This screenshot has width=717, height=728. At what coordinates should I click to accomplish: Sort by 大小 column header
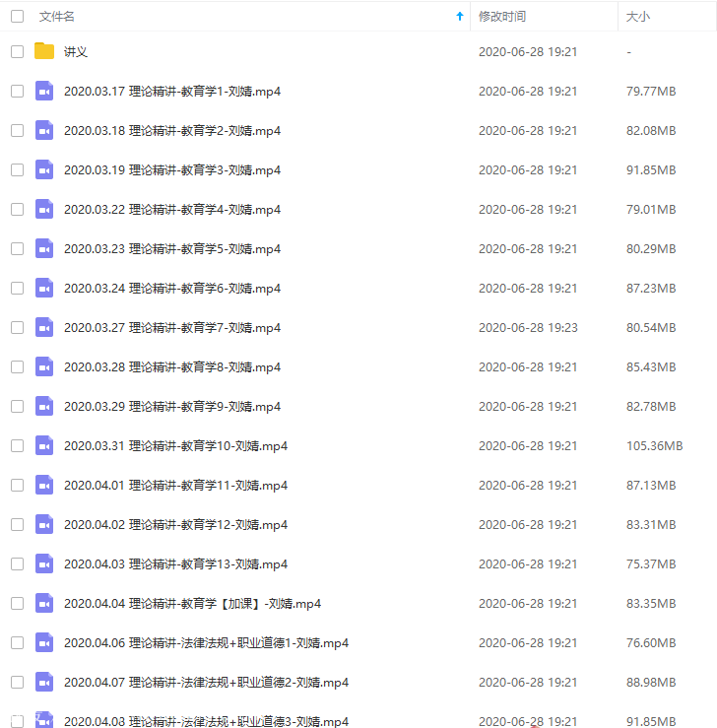click(x=637, y=16)
